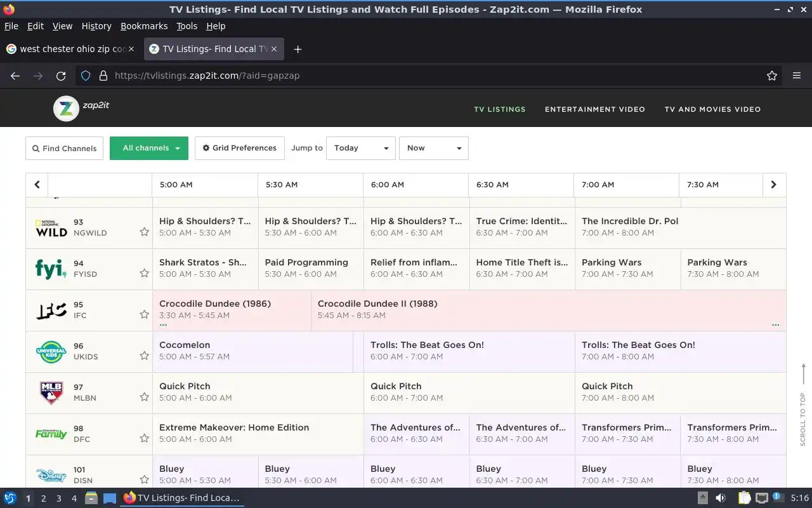Favorite the NGWILD channel
Image resolution: width=812 pixels, height=508 pixels.
[144, 232]
